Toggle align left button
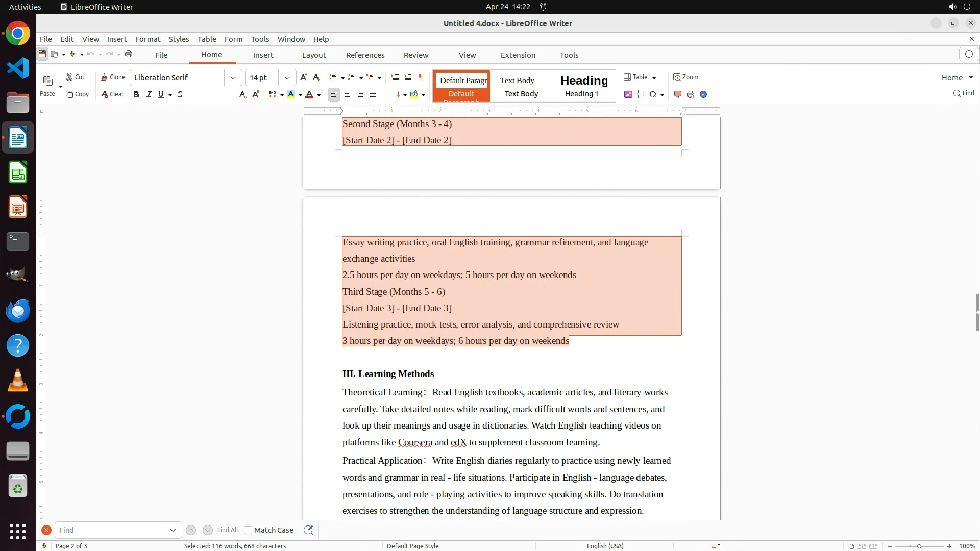Screen dimensions: 980x551 point(334,94)
